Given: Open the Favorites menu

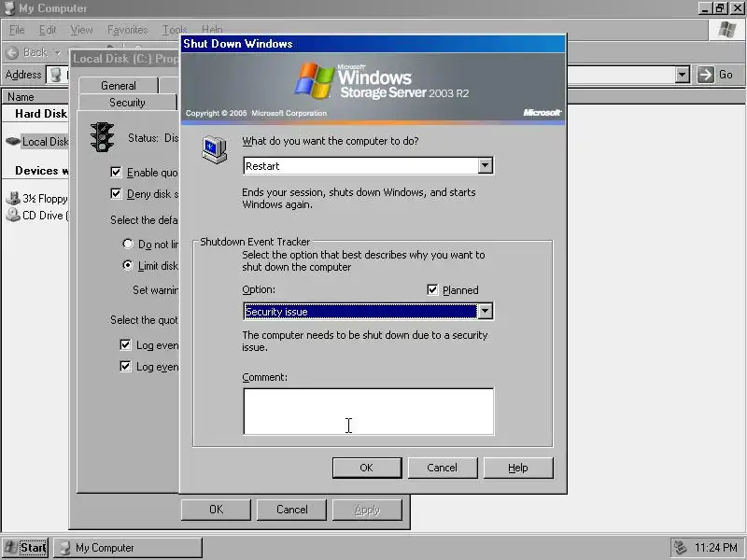Looking at the screenshot, I should pos(127,30).
